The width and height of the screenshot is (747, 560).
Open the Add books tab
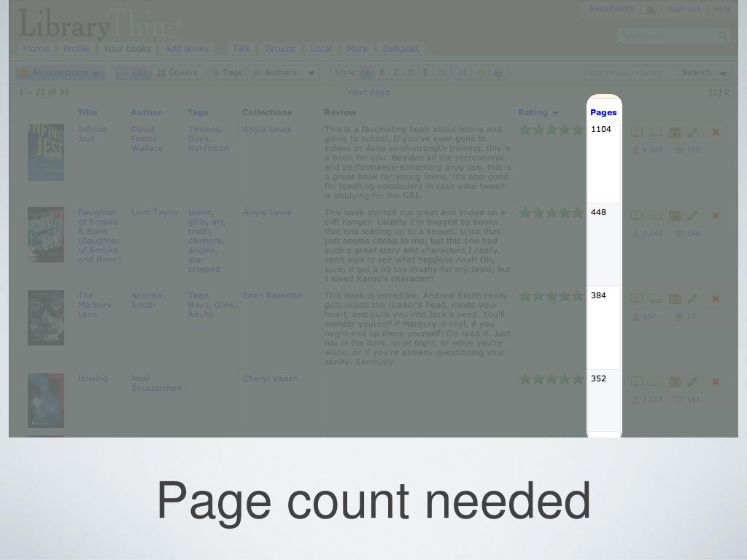(187, 49)
